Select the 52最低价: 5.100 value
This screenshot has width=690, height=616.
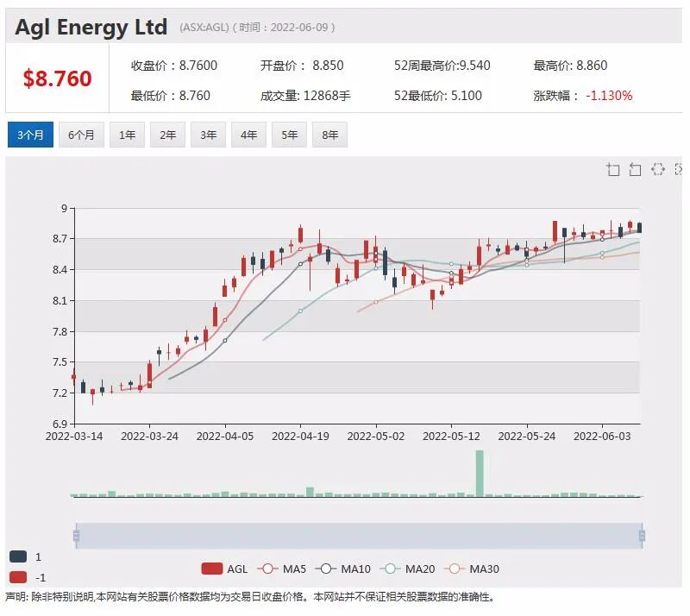point(438,96)
